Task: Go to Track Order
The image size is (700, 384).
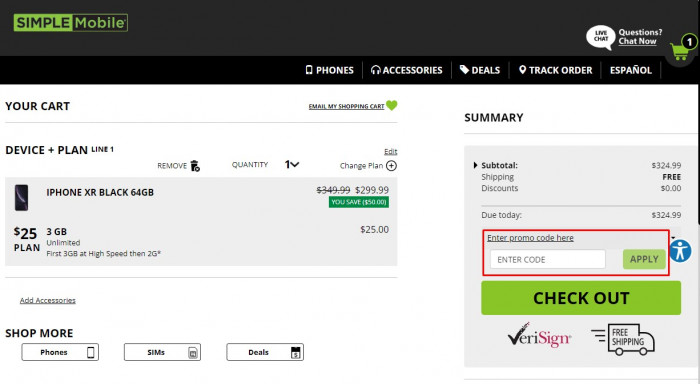Action: [x=555, y=70]
